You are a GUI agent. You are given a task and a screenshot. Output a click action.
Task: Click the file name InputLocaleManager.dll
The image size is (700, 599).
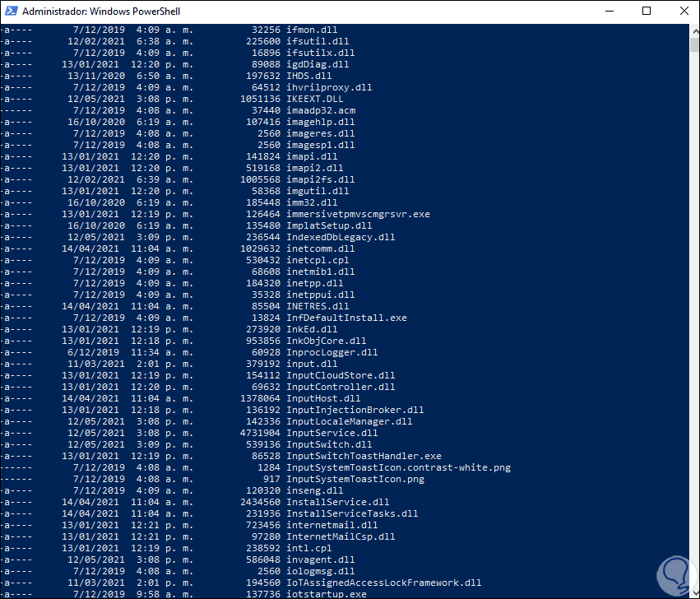click(349, 421)
